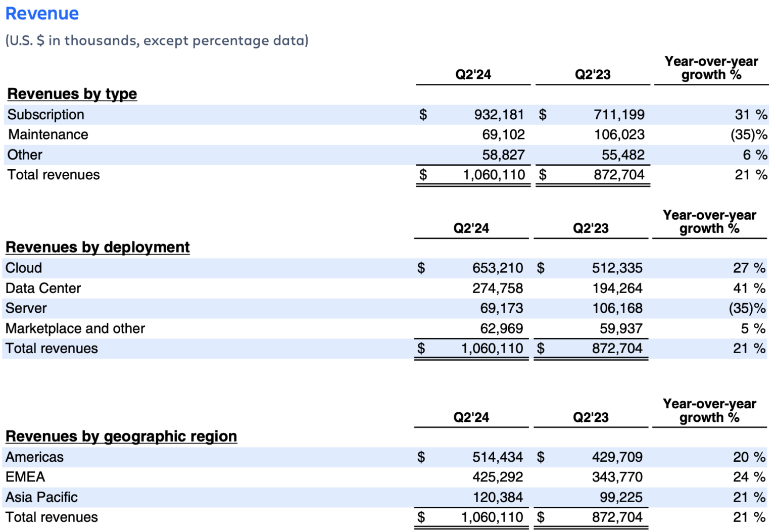Click the 1,060,110 total in geographic table
Screen dimensions: 776x532
point(493,517)
